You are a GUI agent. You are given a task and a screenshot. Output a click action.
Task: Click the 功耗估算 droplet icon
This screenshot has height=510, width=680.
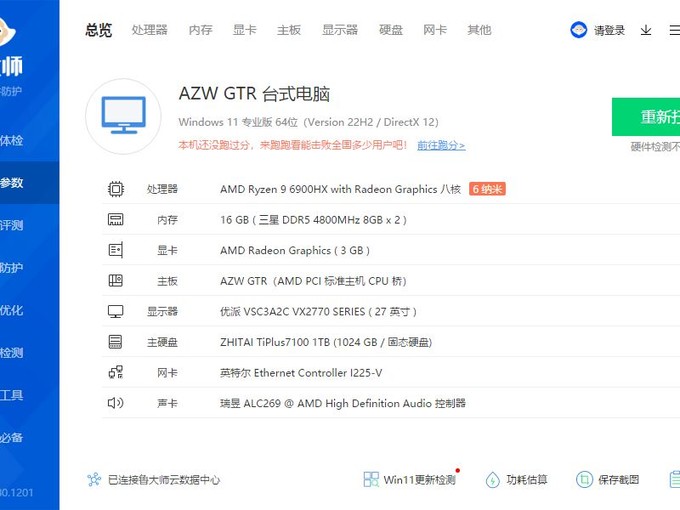[493, 479]
